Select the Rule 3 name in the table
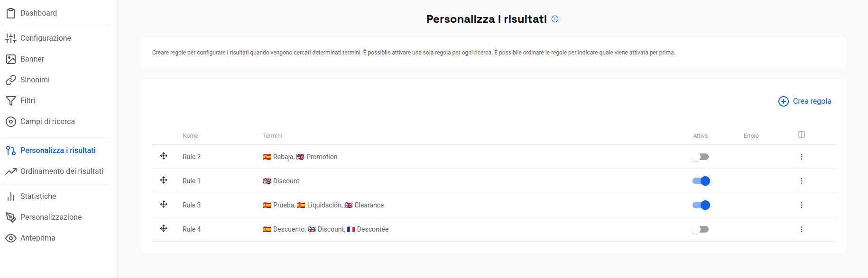 tap(192, 205)
